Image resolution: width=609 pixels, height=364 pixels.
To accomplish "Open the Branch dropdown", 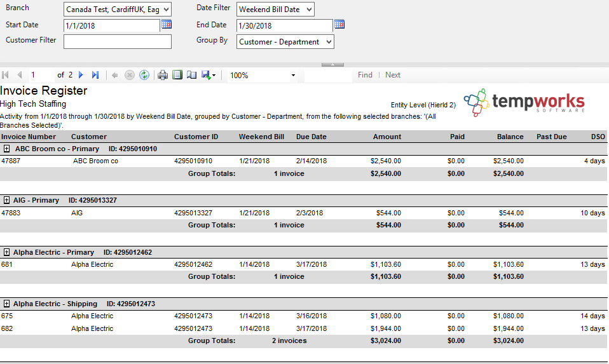I will (118, 10).
